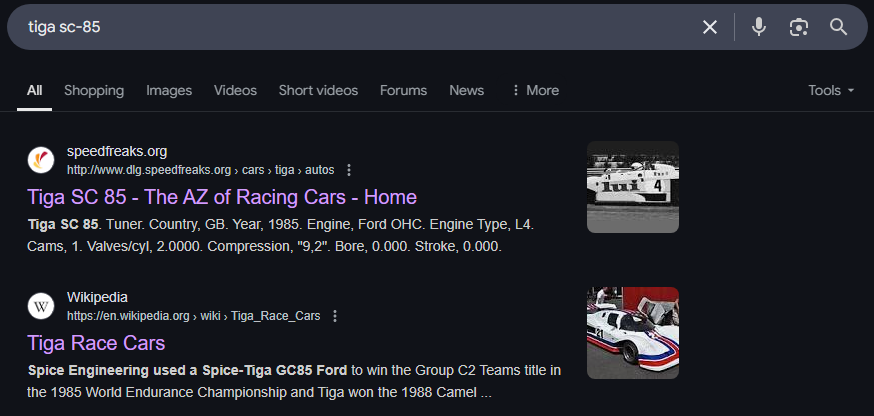Click the magnifying glass search icon
874x416 pixels.
click(839, 27)
